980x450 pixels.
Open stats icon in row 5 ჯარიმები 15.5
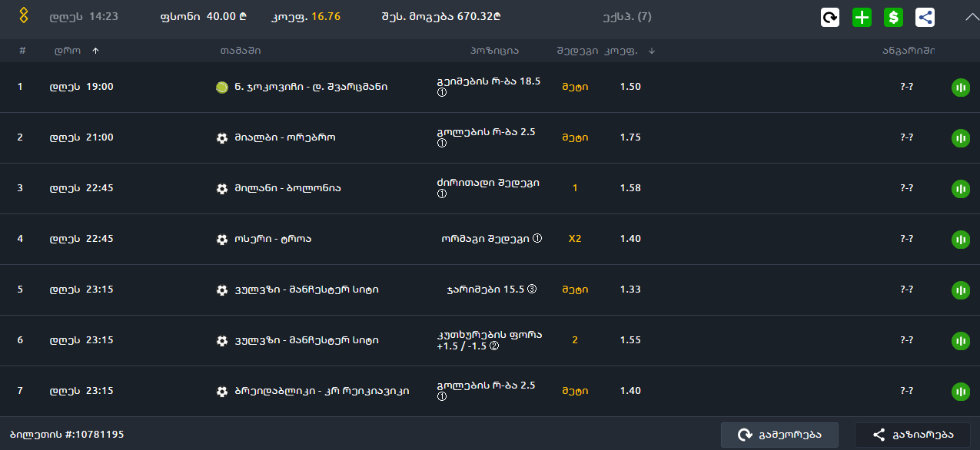coord(961,290)
